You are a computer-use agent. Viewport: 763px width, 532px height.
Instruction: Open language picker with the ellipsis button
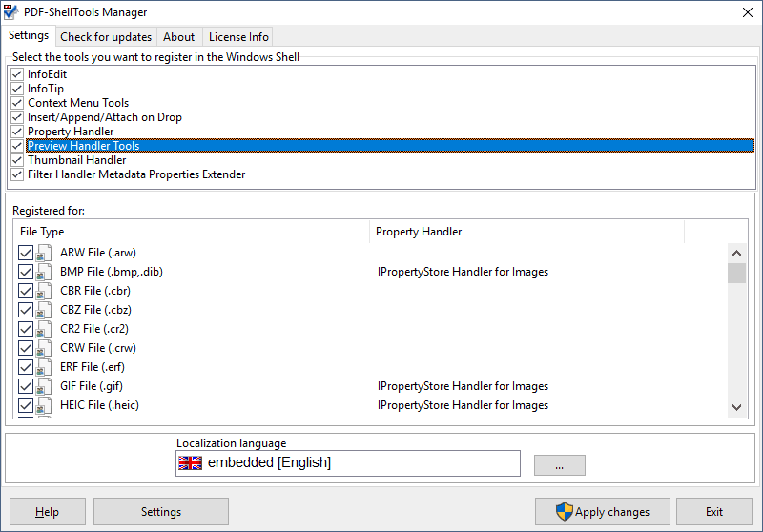coord(559,464)
